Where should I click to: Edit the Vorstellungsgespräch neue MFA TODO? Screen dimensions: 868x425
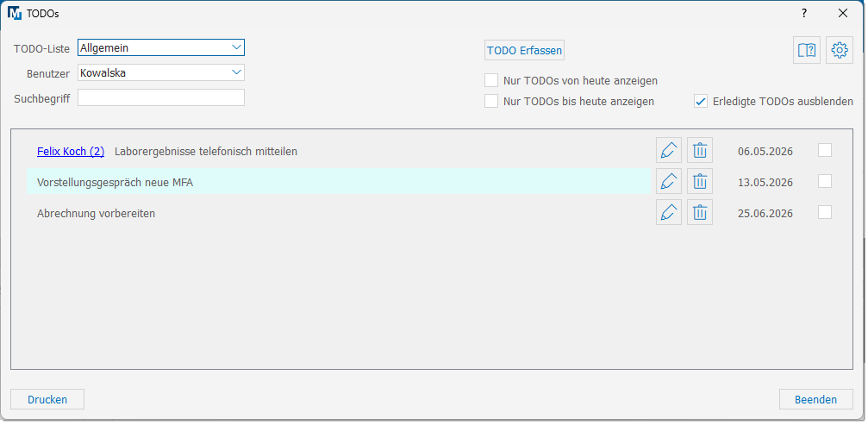click(x=669, y=181)
